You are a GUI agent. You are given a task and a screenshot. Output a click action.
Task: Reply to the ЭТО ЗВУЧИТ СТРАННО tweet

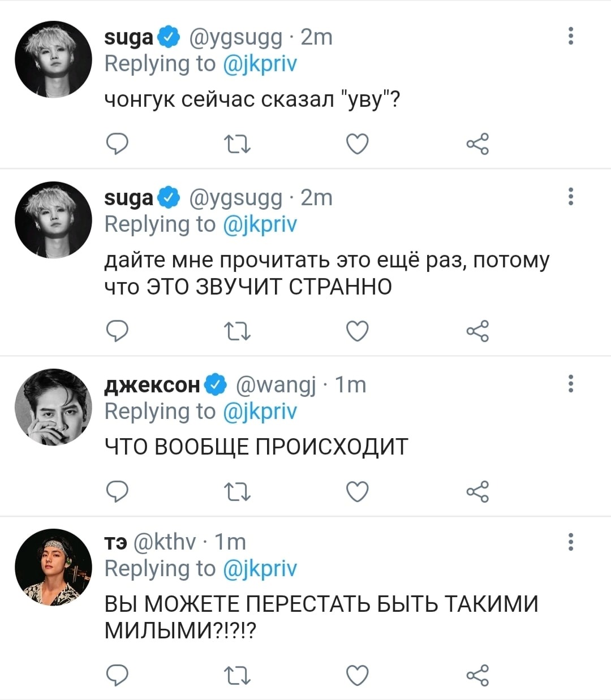pyautogui.click(x=118, y=331)
